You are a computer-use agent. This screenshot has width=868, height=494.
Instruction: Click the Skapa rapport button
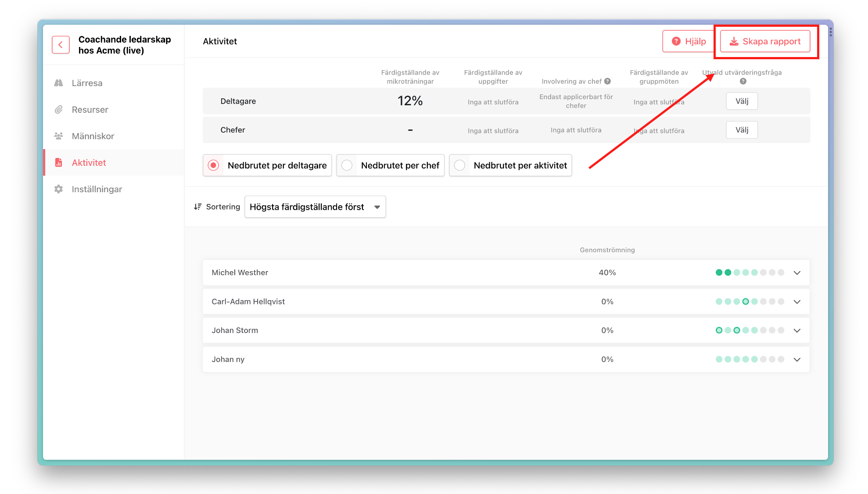[765, 41]
